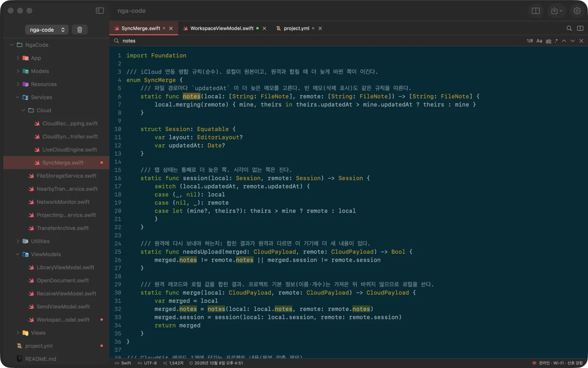The width and height of the screenshot is (588, 368).
Task: Click the magnifier search icon in tab bar
Action: pyautogui.click(x=569, y=28)
